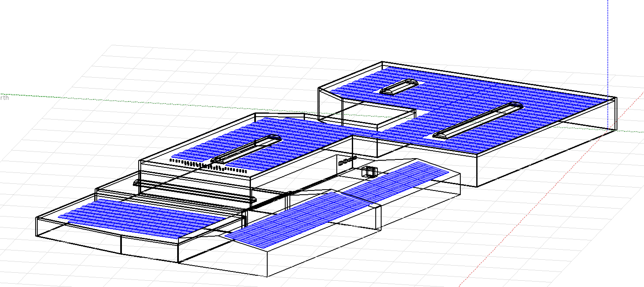Click the short skylight at the far building corner

pos(399,86)
